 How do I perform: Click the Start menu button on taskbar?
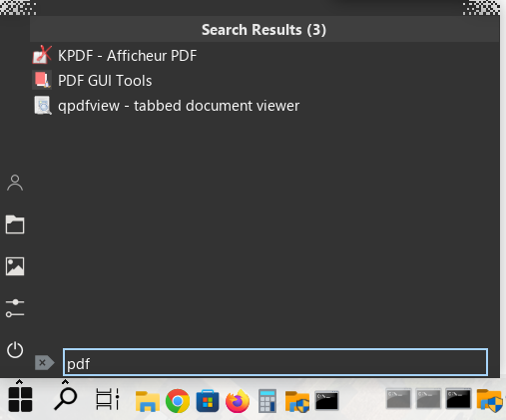pyautogui.click(x=20, y=399)
